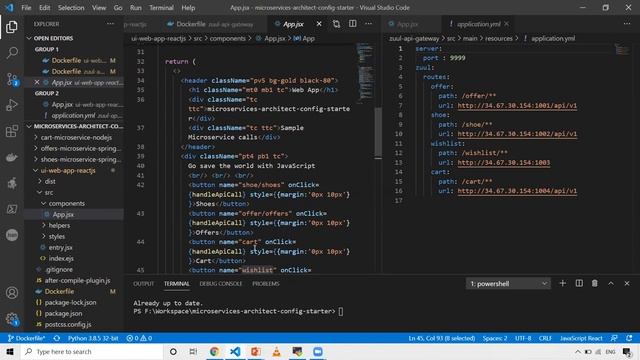Open Zoom from the taskbar
The height and width of the screenshot is (360, 640).
coord(318,351)
